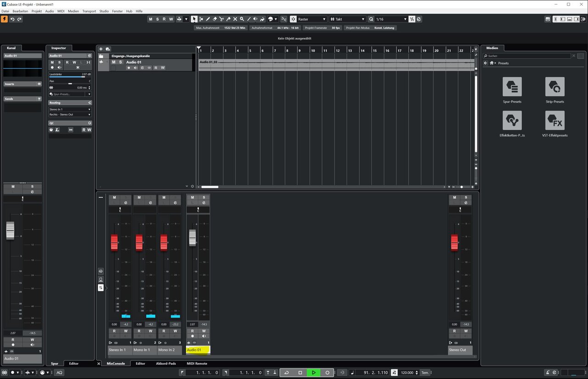Expand the Stereo In 1 input routing dropdown

point(70,109)
